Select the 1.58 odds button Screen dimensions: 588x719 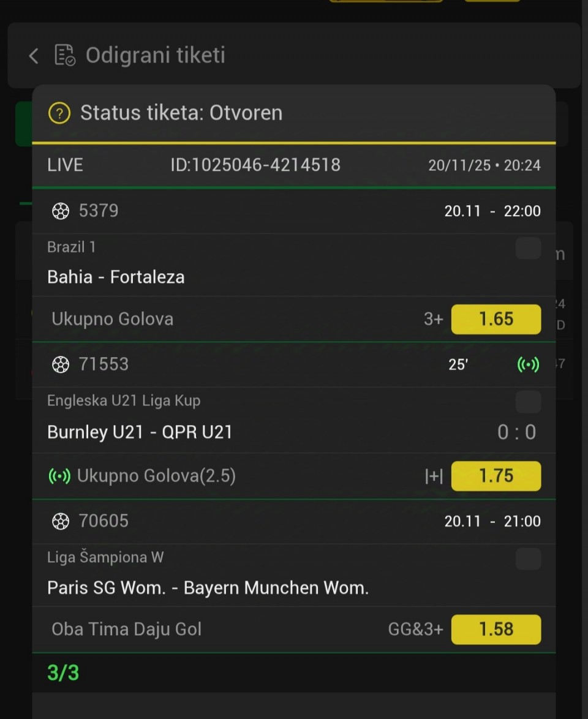coord(496,630)
